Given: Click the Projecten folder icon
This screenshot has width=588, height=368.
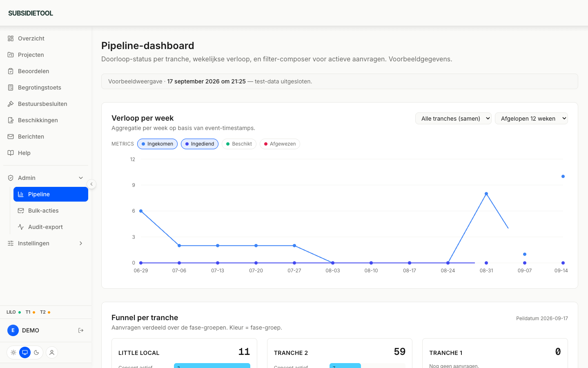Looking at the screenshot, I should [11, 55].
